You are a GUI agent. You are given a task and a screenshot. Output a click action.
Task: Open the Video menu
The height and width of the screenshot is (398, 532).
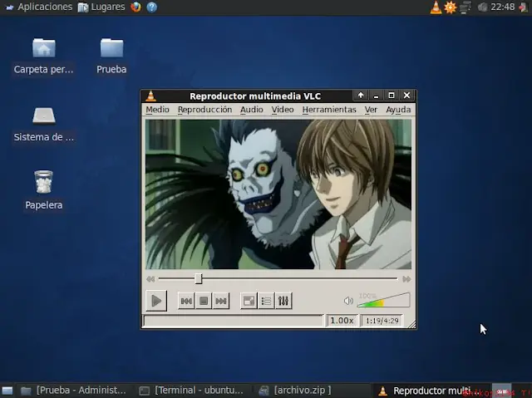coord(283,110)
